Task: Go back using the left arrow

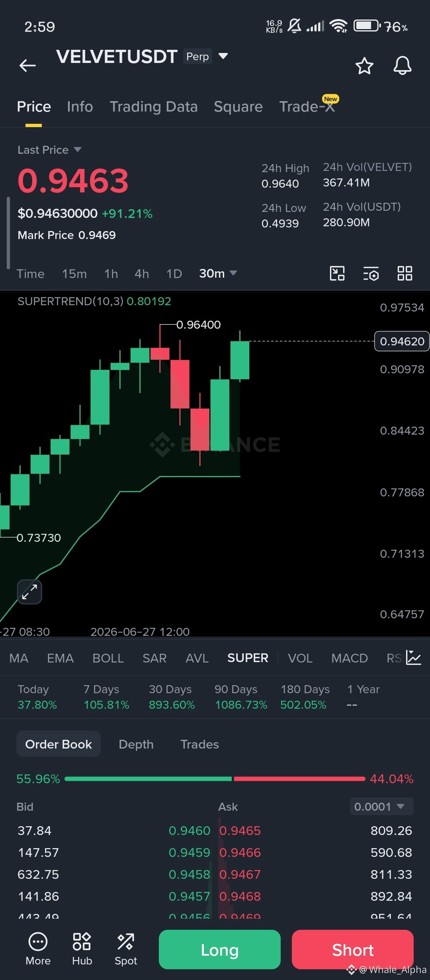Action: point(27,65)
